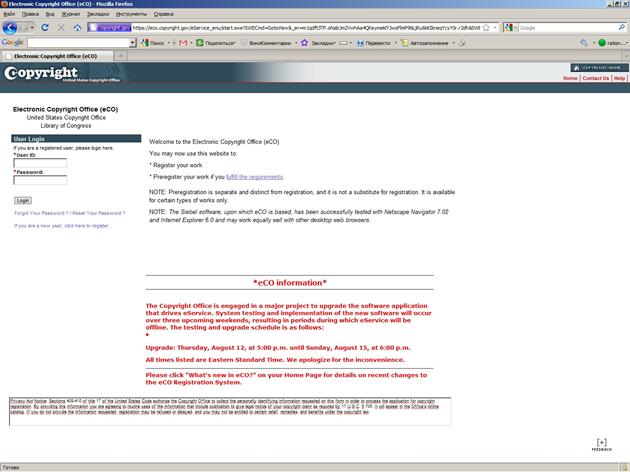Open the browser home page icon
This screenshot has height=472, width=630.
pyautogui.click(x=77, y=28)
